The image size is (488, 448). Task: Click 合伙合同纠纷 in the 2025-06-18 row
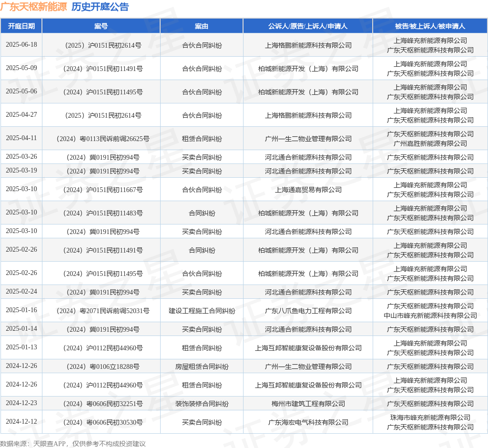tap(202, 45)
